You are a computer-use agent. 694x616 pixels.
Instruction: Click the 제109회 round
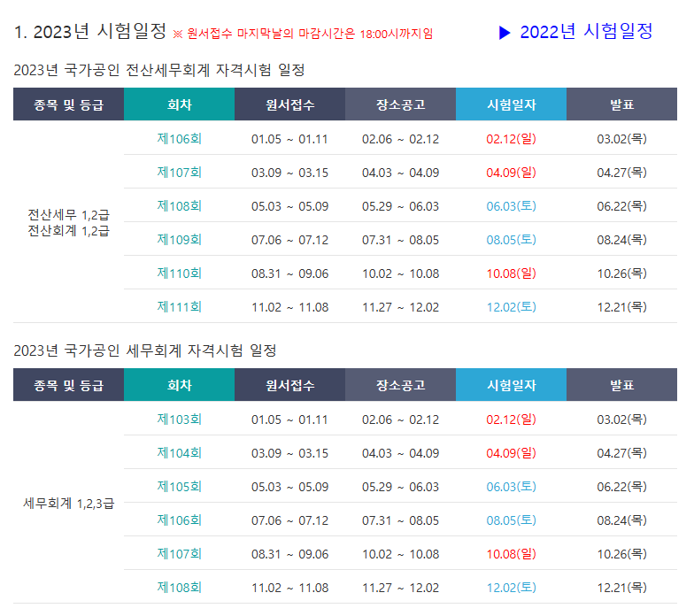(x=179, y=240)
